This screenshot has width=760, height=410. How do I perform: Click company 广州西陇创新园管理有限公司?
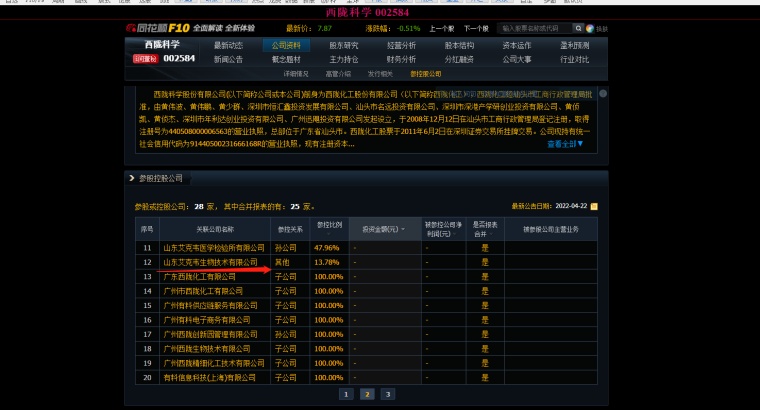coord(210,334)
